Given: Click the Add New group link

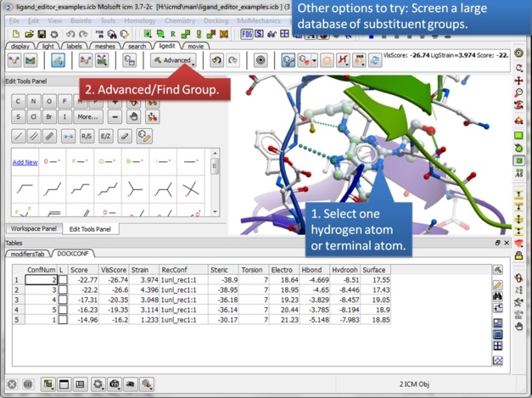Looking at the screenshot, I should point(25,162).
